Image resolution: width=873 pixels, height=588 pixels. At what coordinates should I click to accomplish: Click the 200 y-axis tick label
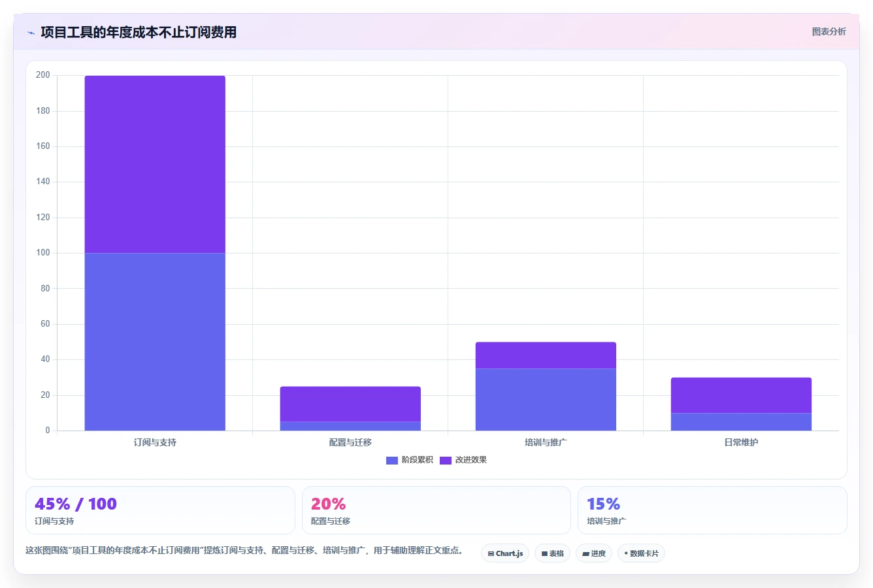pyautogui.click(x=43, y=75)
